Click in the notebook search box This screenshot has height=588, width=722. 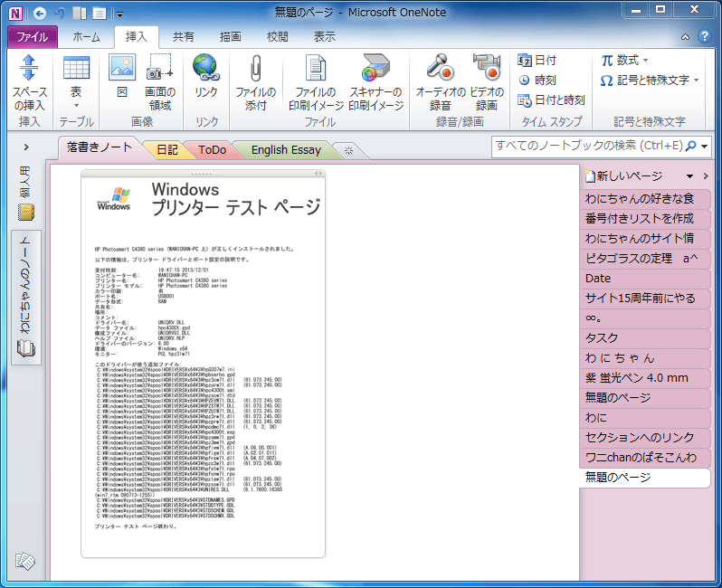(x=588, y=146)
